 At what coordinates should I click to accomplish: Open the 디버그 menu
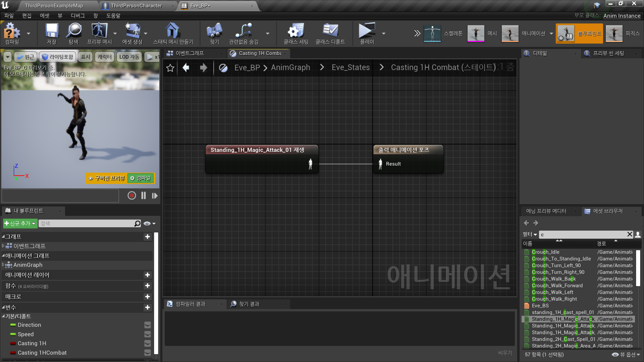click(77, 15)
